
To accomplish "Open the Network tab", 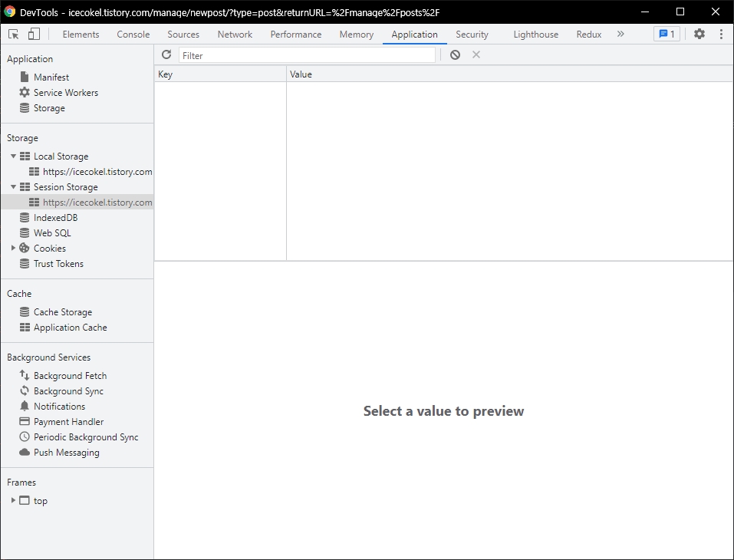I will (235, 35).
